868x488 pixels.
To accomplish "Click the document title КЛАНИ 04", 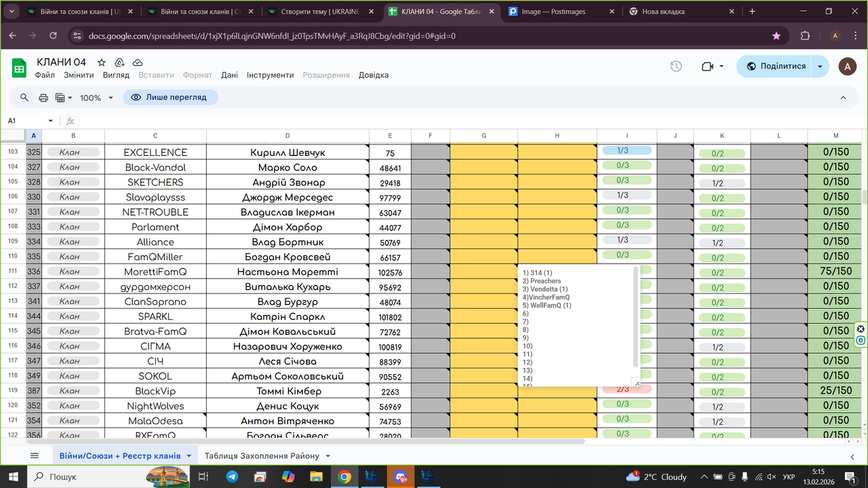I will pyautogui.click(x=62, y=62).
